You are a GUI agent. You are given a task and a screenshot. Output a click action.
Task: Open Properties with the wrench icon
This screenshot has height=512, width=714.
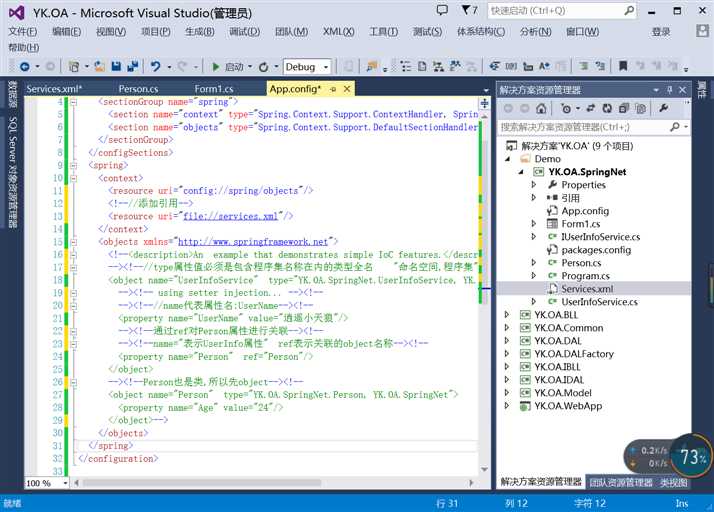tap(663, 108)
